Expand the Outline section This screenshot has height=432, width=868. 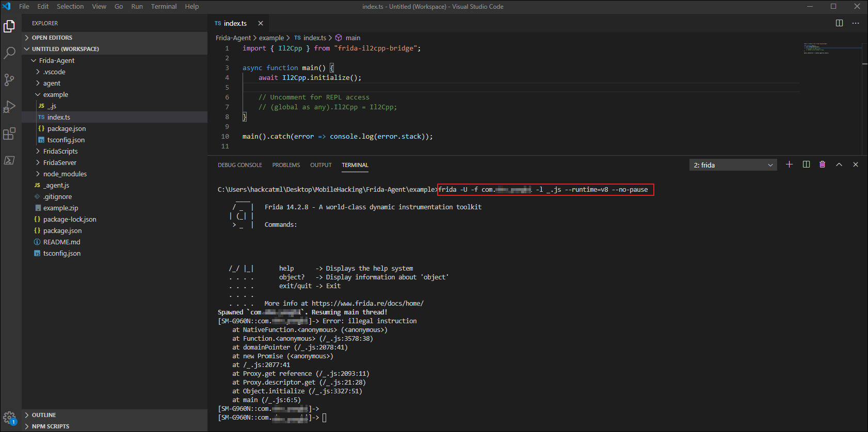point(115,415)
